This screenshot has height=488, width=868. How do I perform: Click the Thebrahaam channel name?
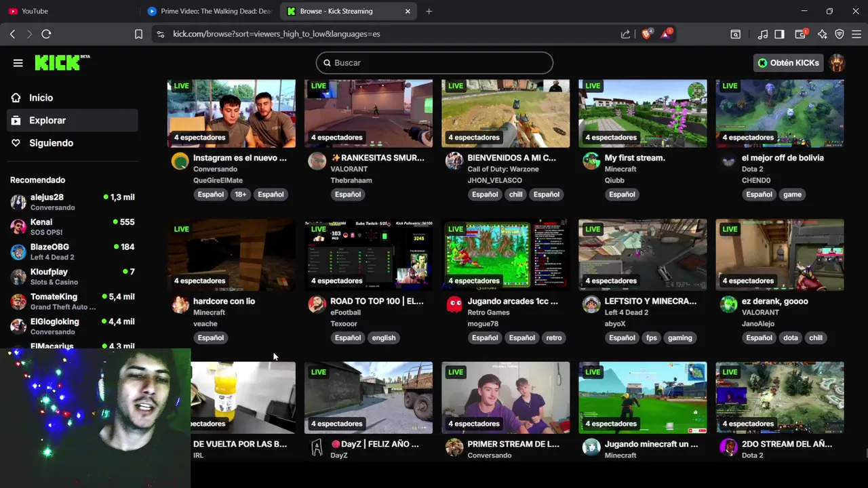(x=351, y=180)
